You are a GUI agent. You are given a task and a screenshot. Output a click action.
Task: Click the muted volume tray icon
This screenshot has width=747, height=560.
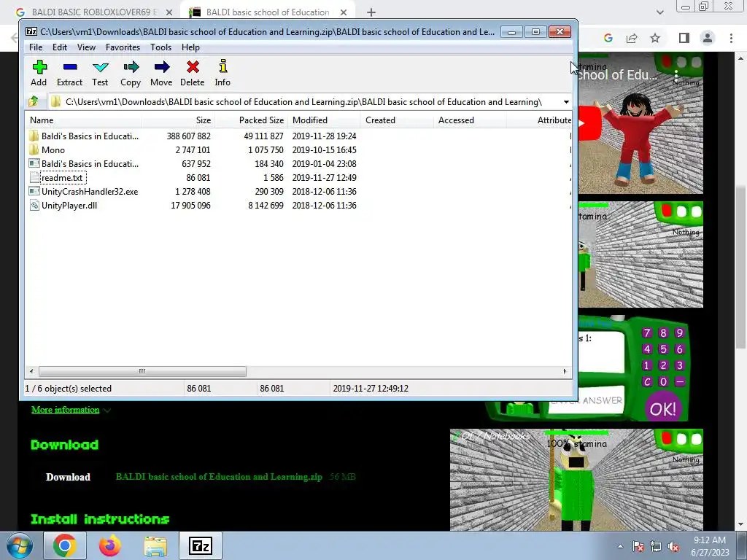(x=673, y=546)
